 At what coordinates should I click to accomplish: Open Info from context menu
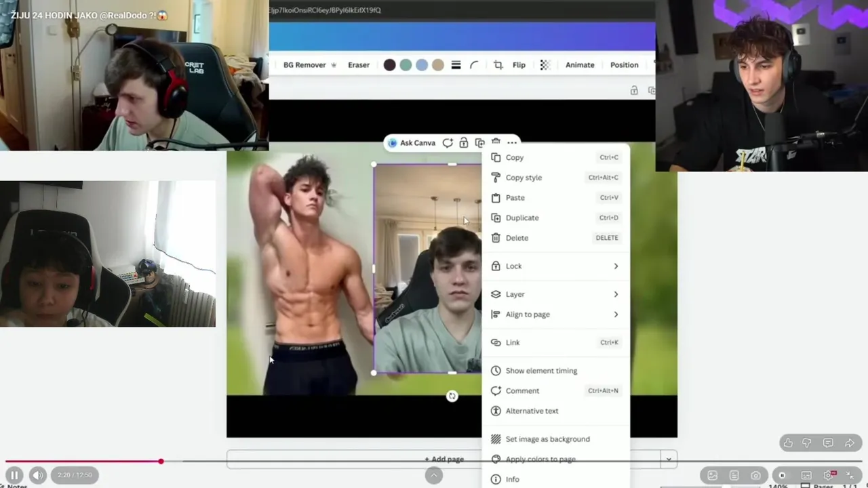[556, 479]
